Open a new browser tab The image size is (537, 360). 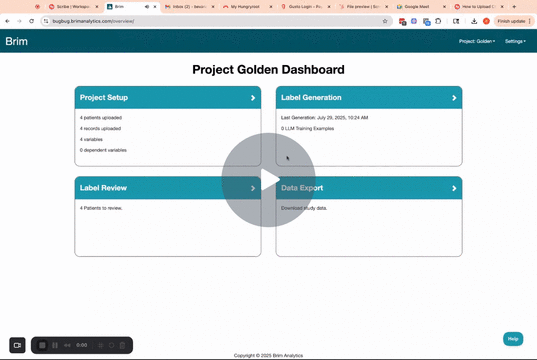(x=514, y=7)
